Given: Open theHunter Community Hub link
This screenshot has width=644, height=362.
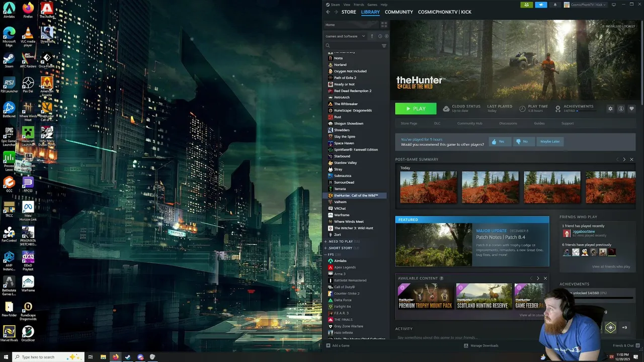Looking at the screenshot, I should point(470,123).
